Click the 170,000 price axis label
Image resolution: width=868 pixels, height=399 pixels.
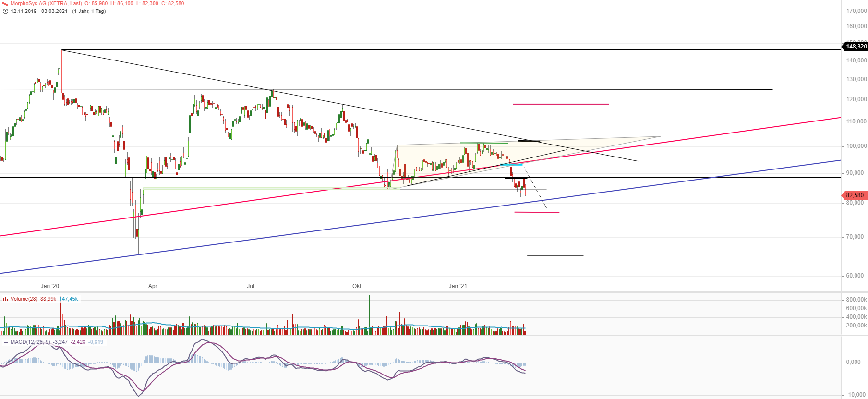coord(856,11)
